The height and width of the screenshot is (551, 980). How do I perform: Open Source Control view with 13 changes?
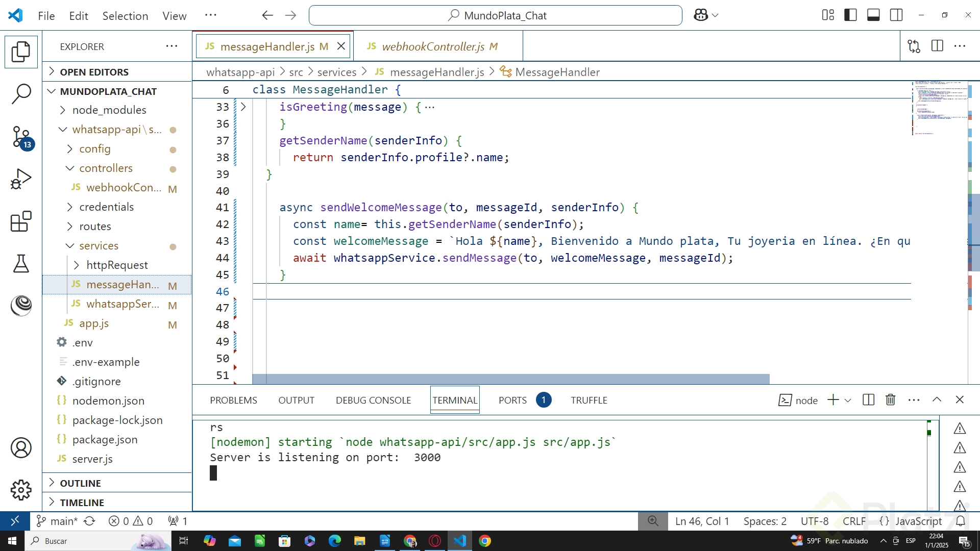pyautogui.click(x=21, y=137)
